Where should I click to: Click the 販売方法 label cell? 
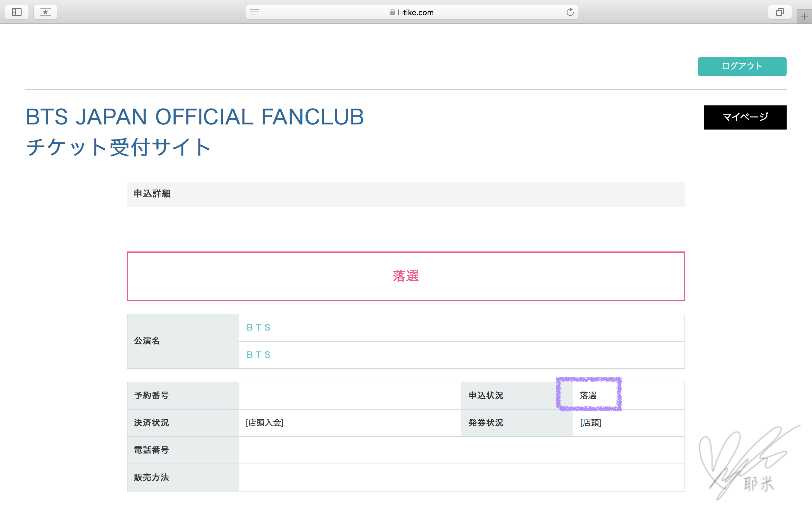183,478
